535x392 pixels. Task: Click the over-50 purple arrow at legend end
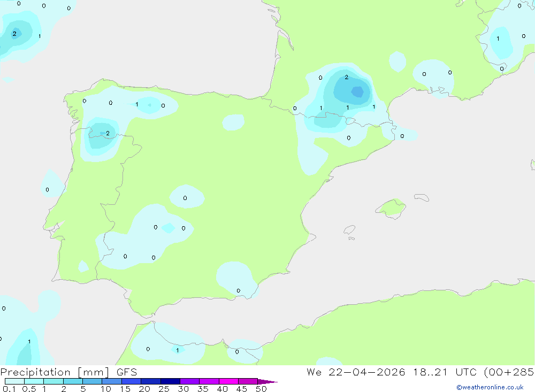click(x=267, y=382)
